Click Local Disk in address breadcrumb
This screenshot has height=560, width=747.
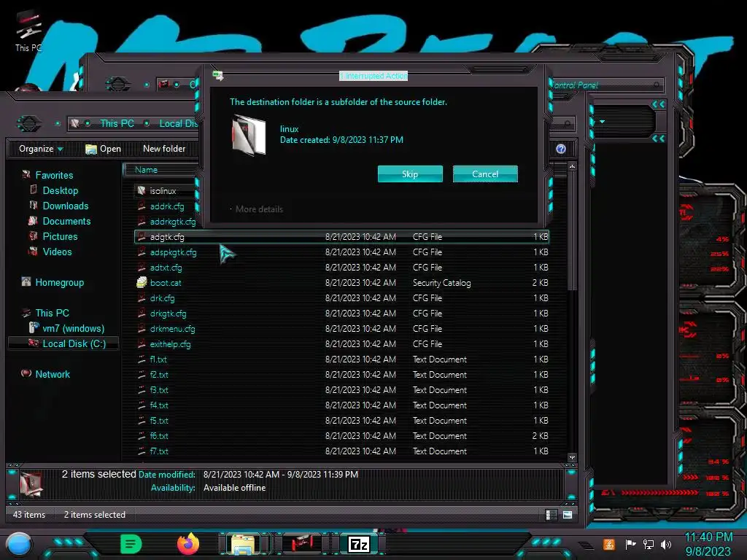click(x=178, y=123)
